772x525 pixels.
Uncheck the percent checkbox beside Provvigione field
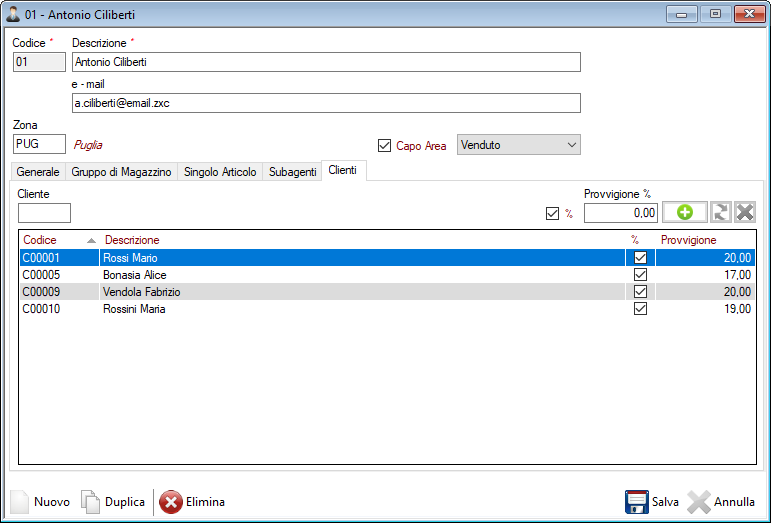pos(551,213)
